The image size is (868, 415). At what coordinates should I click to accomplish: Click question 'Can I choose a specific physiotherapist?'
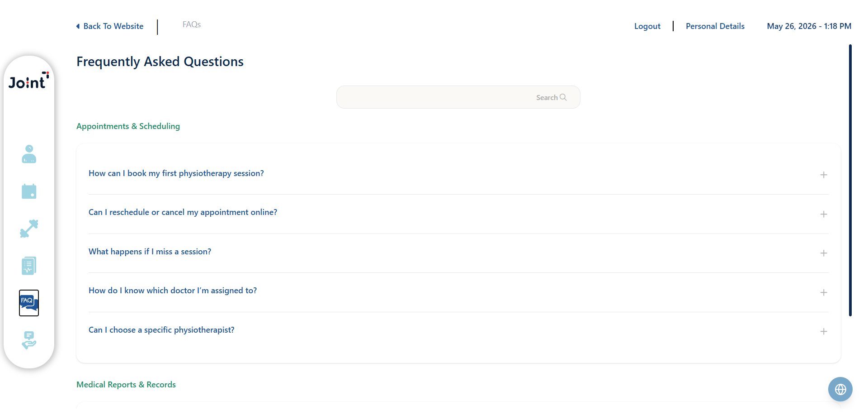click(161, 330)
